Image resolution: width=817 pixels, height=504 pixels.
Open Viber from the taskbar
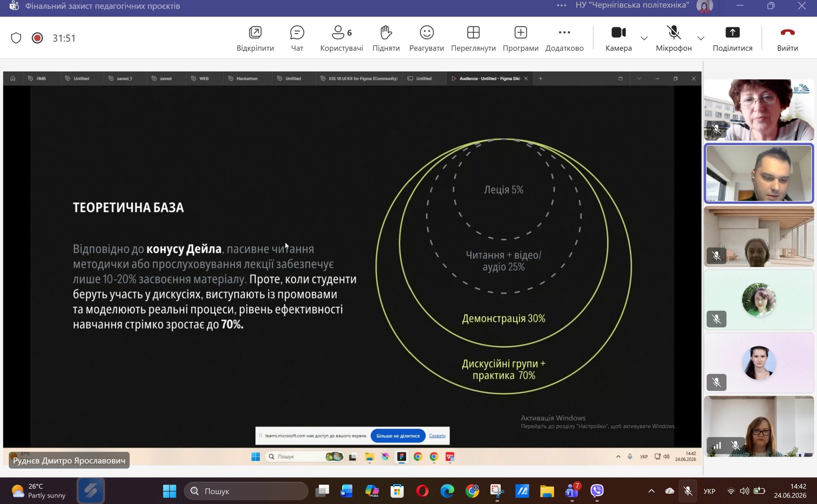point(597,491)
